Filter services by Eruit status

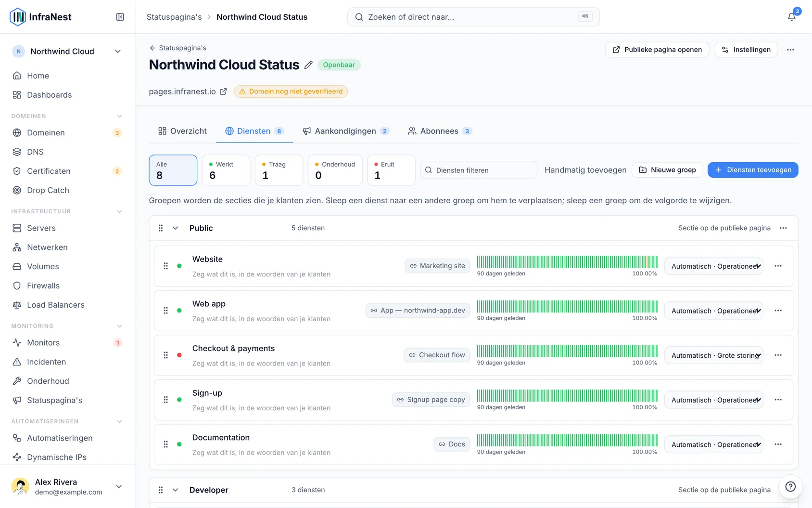tap(391, 170)
